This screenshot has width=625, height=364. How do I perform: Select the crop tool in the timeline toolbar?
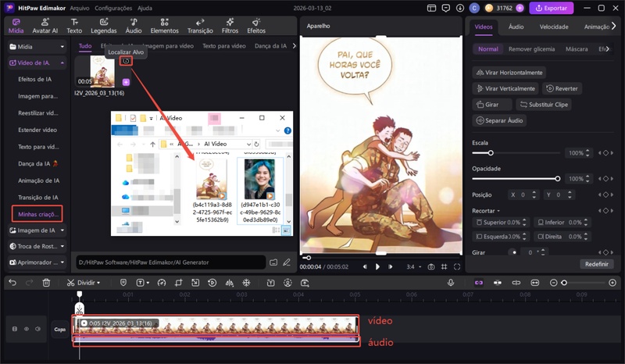(x=178, y=283)
